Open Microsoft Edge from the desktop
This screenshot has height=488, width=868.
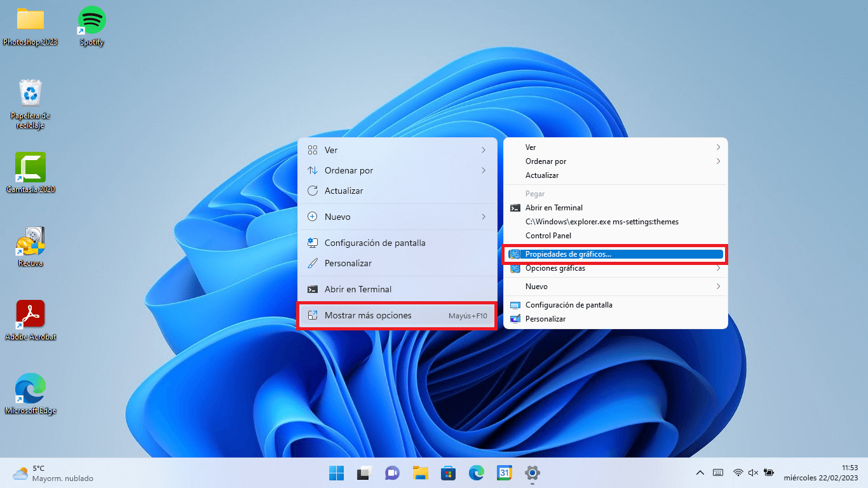coord(30,386)
